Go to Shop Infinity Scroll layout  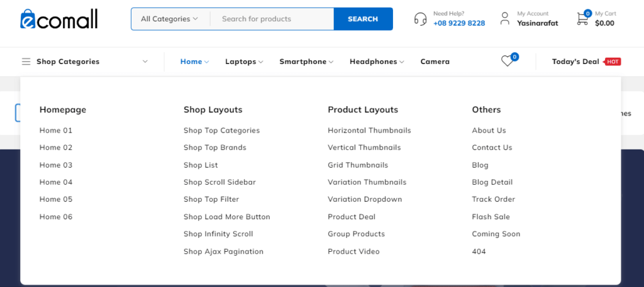point(218,234)
